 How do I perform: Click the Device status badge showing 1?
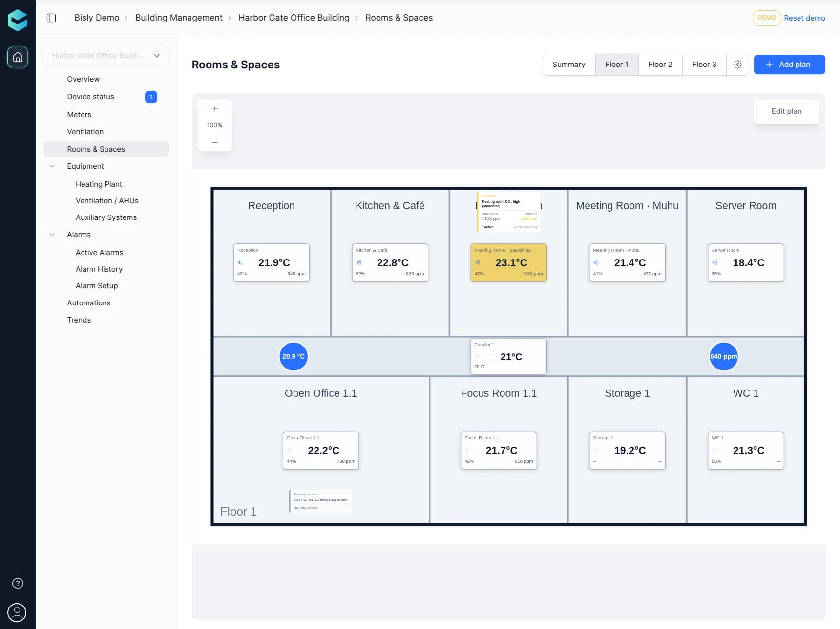tap(151, 97)
